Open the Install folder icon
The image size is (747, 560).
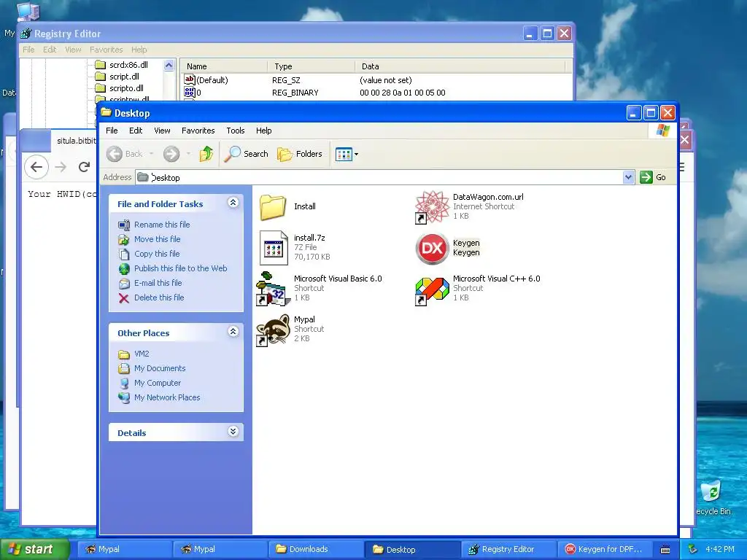(x=273, y=206)
